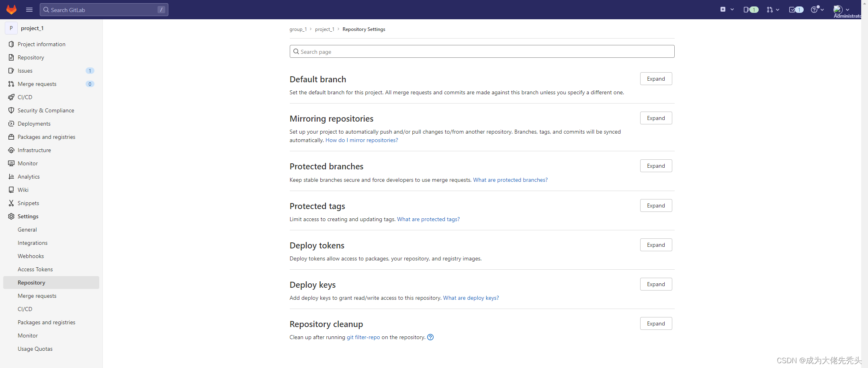868x368 pixels.
Task: Open the merge requests dropdown in top bar
Action: click(x=773, y=10)
